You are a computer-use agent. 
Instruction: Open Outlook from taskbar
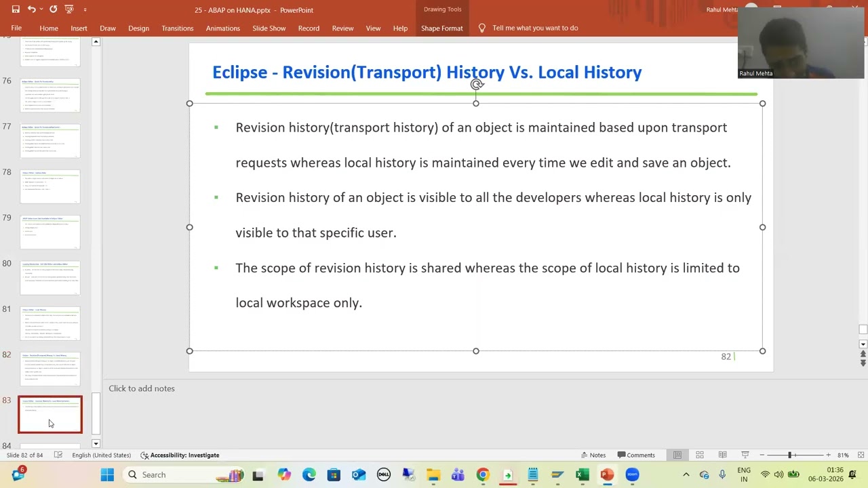358,474
